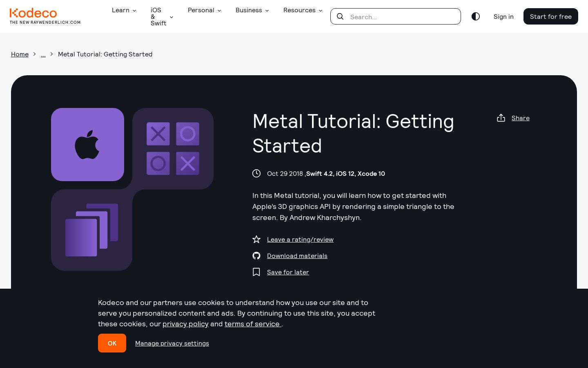Click the stacked layers artwork tile

pos(91,230)
